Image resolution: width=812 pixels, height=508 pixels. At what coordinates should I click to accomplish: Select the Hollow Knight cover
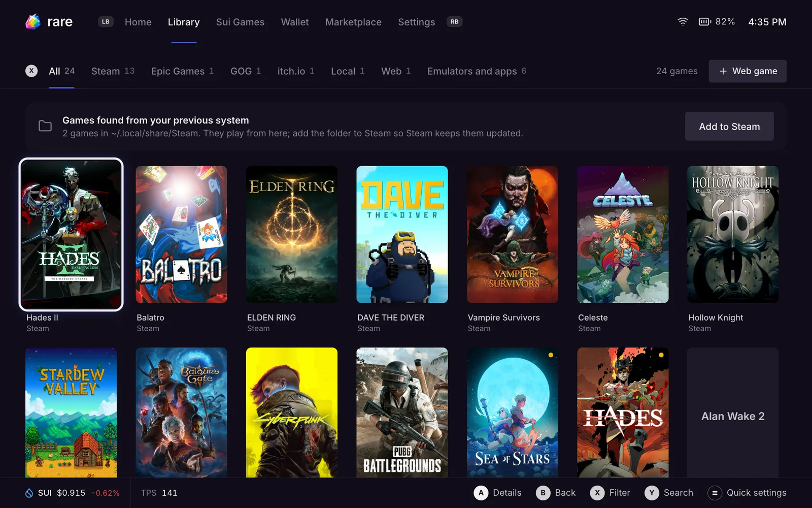click(x=733, y=234)
